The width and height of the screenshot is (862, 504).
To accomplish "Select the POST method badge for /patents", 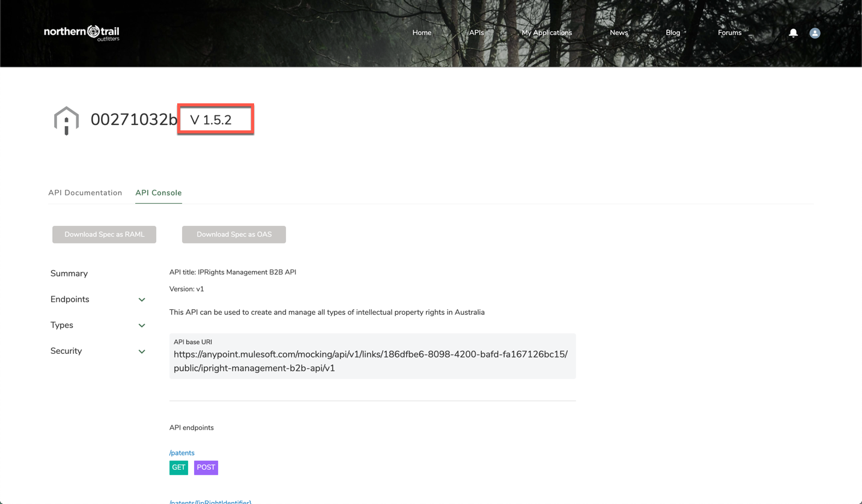I will 206,467.
